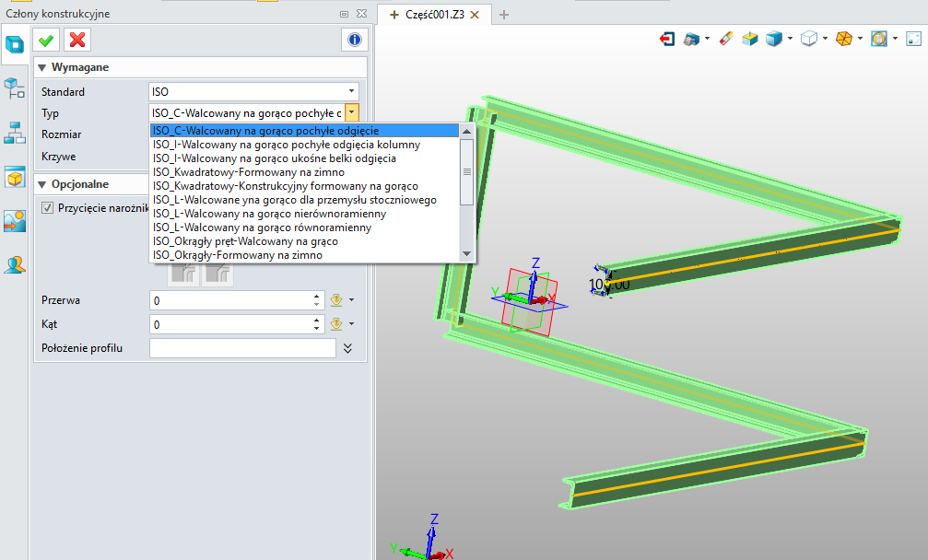Increase the Kąt value with up stepper
The height and width of the screenshot is (560, 928).
[x=317, y=320]
